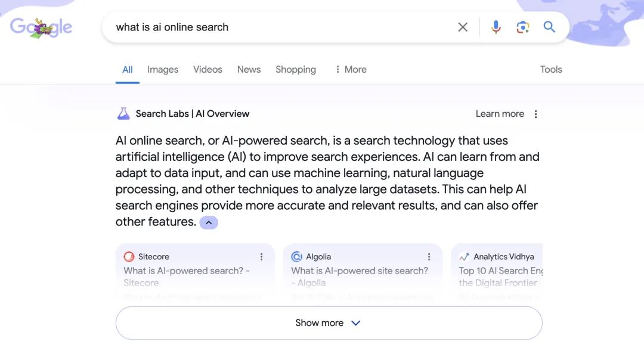Open Google Lens image search
The image size is (644, 348).
(x=523, y=27)
